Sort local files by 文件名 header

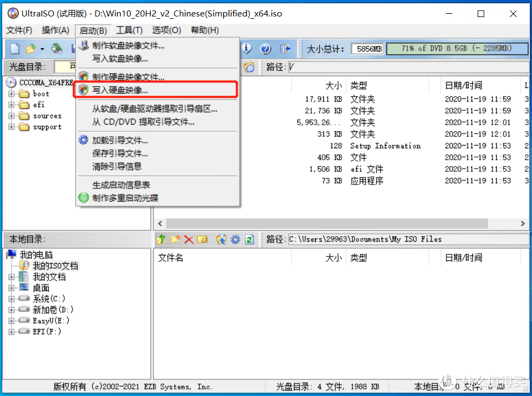coord(222,258)
